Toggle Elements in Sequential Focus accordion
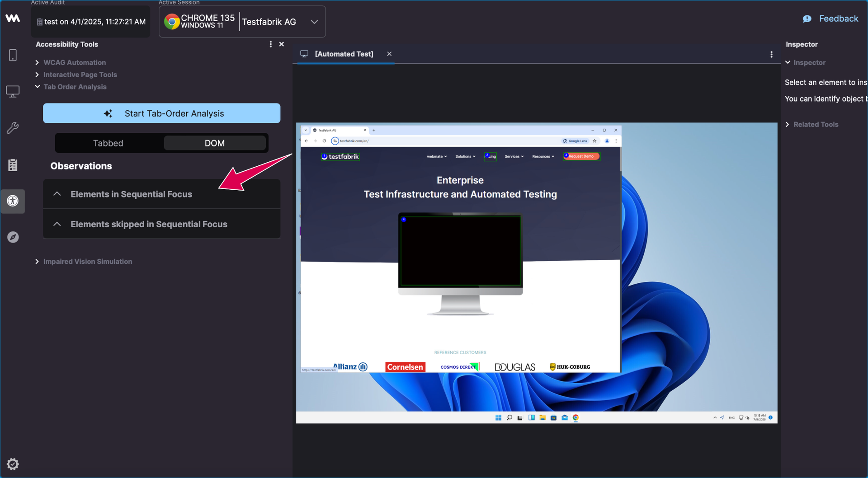The height and width of the screenshot is (478, 868). click(161, 194)
